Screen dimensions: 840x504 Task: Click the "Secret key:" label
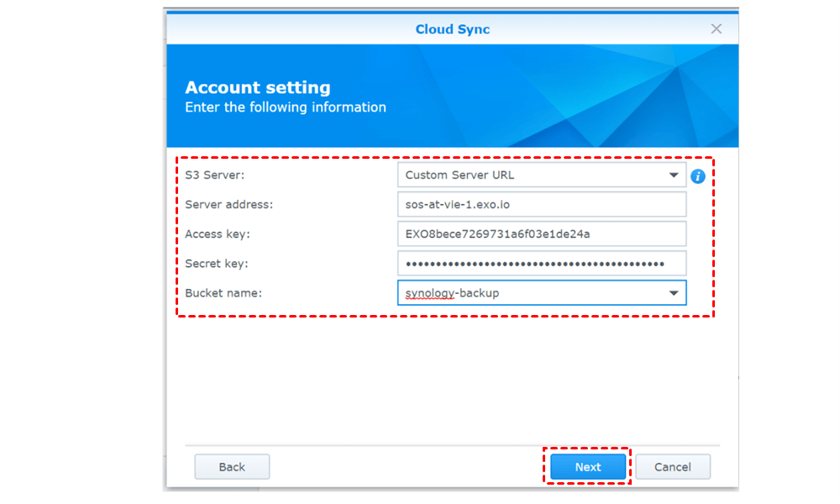click(x=217, y=264)
